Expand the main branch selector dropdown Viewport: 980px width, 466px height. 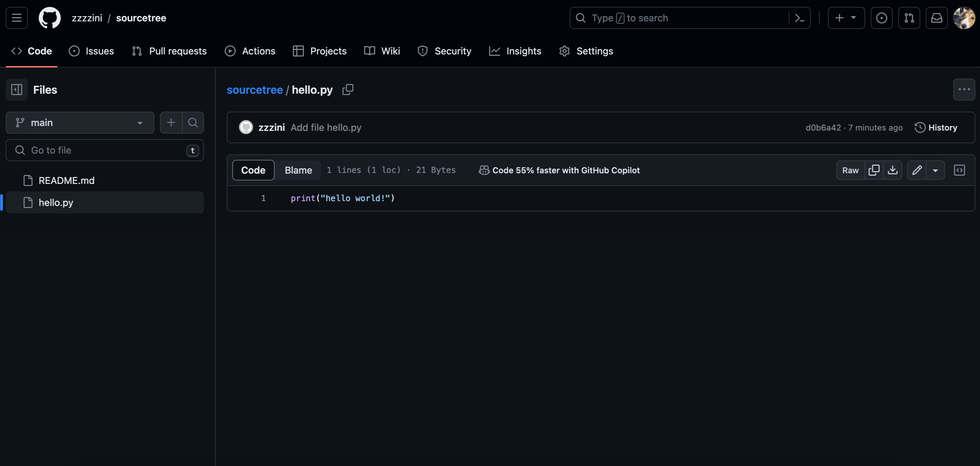point(80,123)
